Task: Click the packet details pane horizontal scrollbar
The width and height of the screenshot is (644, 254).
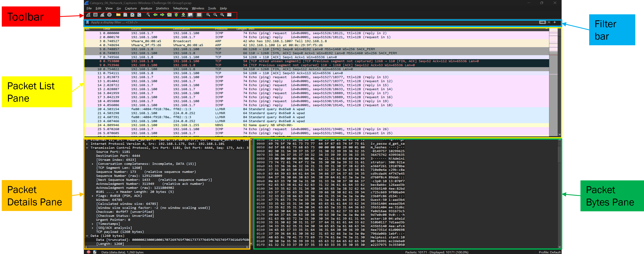Action: pyautogui.click(x=167, y=247)
